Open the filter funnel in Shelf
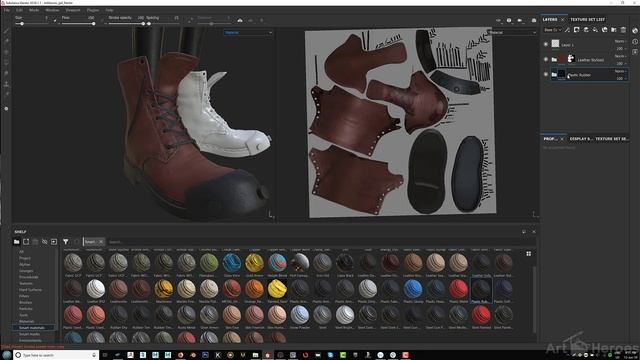Viewport: 640px width, 360px height. point(65,242)
